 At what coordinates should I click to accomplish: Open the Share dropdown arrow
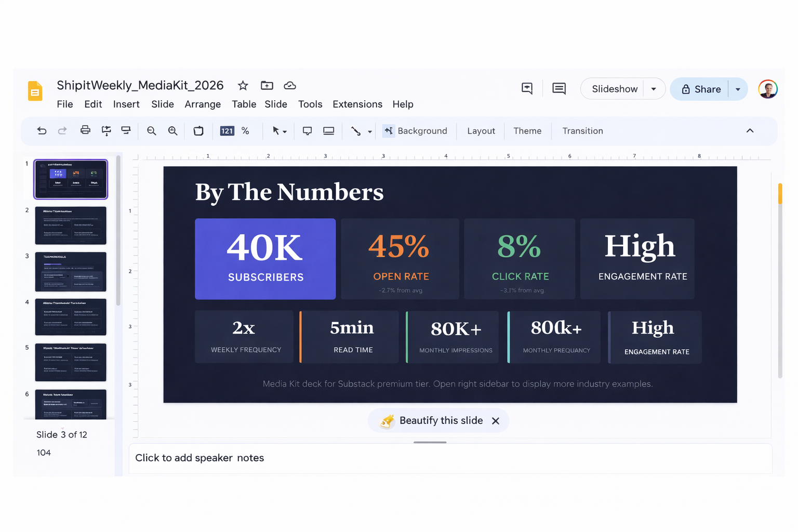(x=738, y=89)
